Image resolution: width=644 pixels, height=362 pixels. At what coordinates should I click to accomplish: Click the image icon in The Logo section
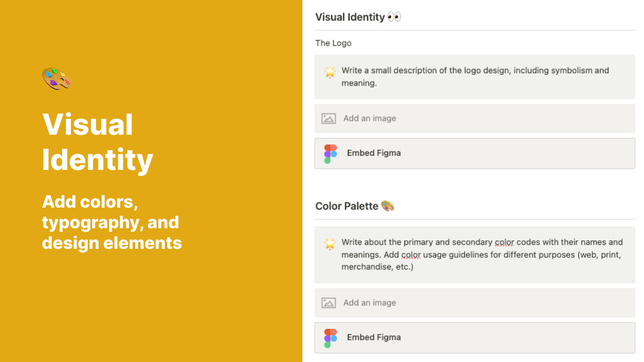click(x=329, y=119)
